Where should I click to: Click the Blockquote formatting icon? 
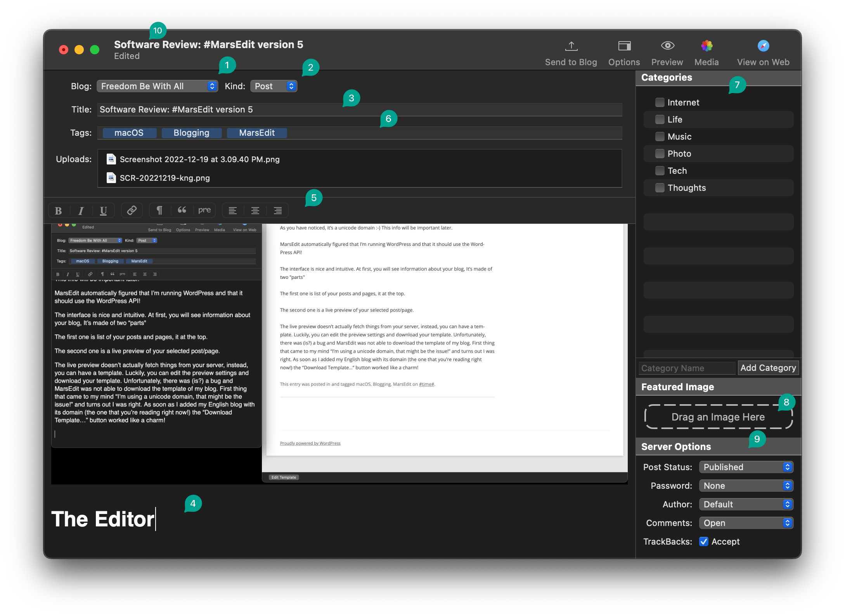point(182,210)
